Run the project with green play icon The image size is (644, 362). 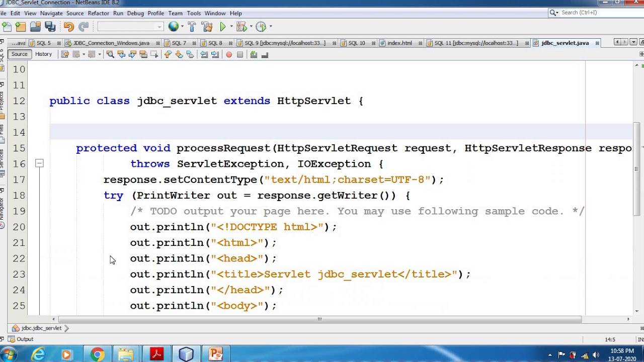(222, 26)
